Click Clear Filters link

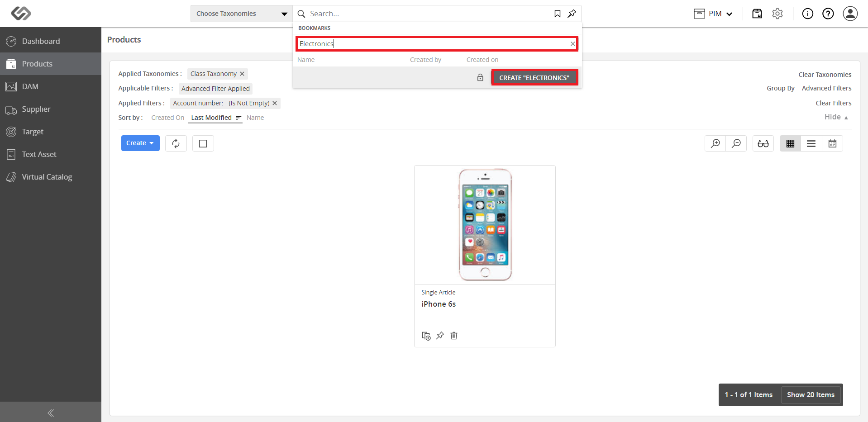[834, 103]
